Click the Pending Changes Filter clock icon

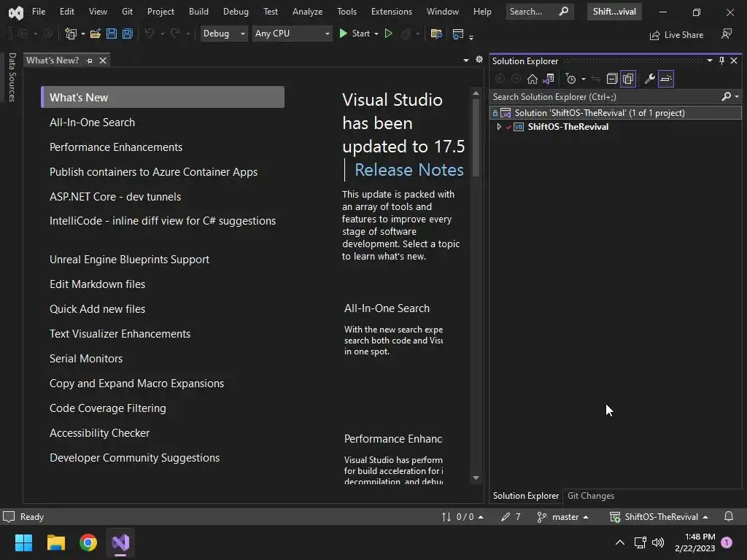click(570, 79)
